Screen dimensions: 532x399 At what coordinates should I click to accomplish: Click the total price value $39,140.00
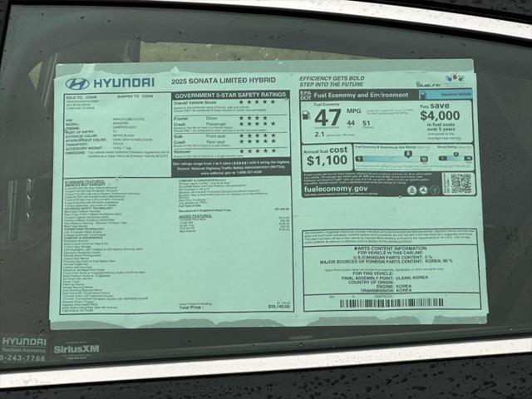pyautogui.click(x=279, y=307)
